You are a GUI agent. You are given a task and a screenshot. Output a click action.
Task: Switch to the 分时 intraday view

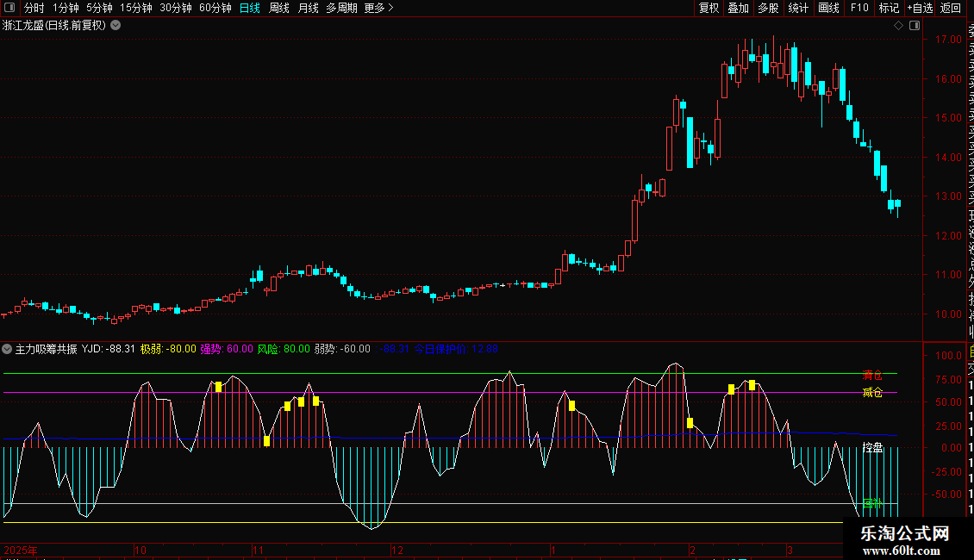point(34,8)
